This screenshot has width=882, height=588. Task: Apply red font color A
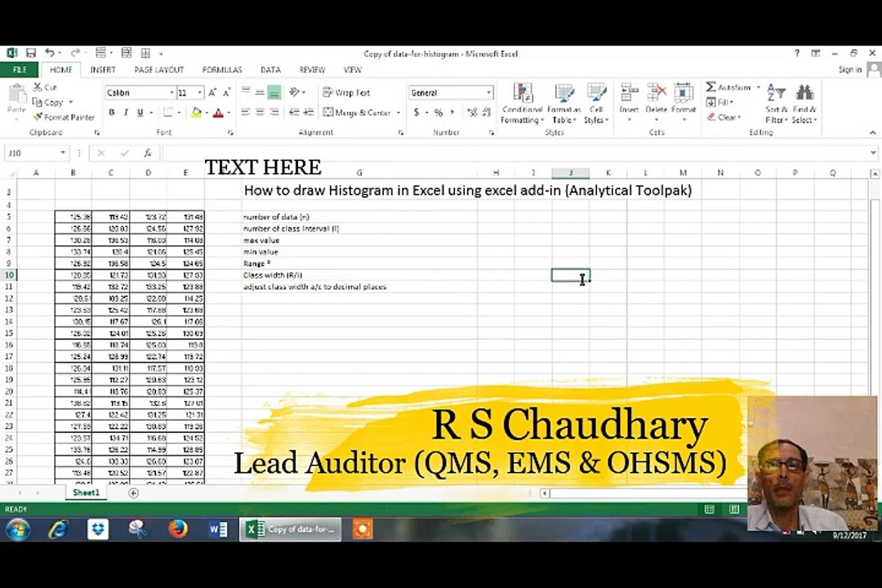(x=218, y=113)
